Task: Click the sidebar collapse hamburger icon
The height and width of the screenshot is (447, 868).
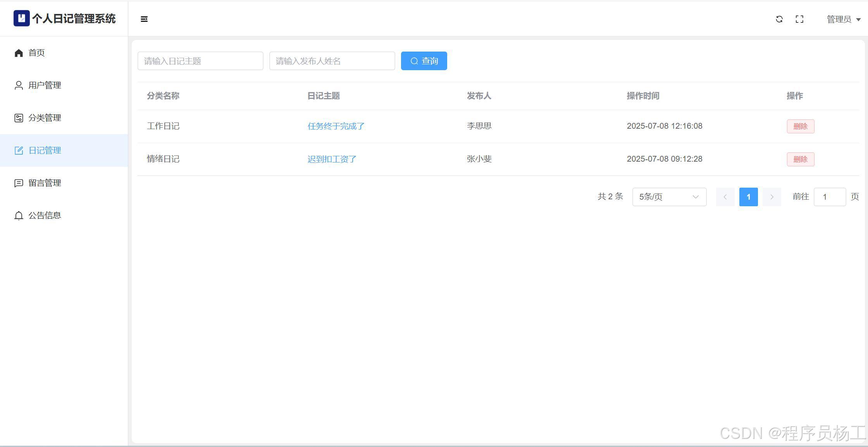Action: pyautogui.click(x=144, y=19)
